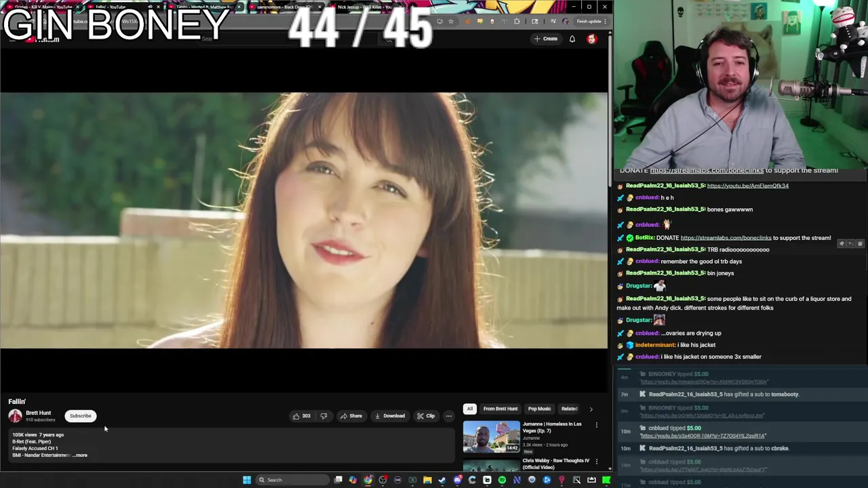Viewport: 868px width, 488px height.
Task: Open Windows Start menu
Action: (247, 480)
